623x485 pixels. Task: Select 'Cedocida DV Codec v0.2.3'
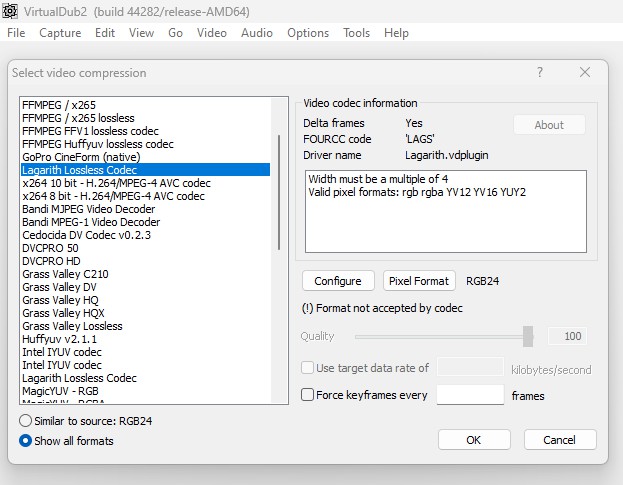[145, 235]
